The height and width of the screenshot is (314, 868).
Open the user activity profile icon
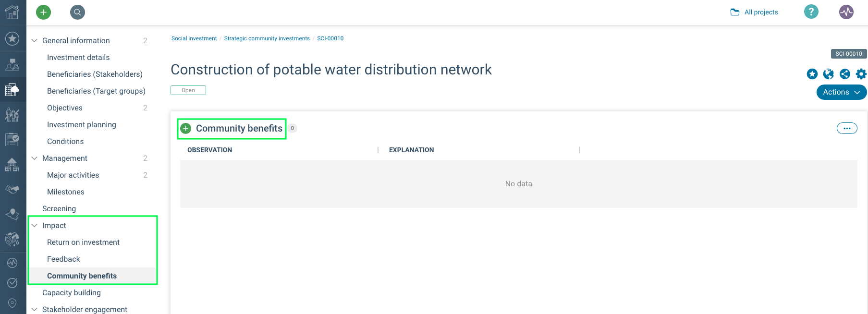pos(846,12)
